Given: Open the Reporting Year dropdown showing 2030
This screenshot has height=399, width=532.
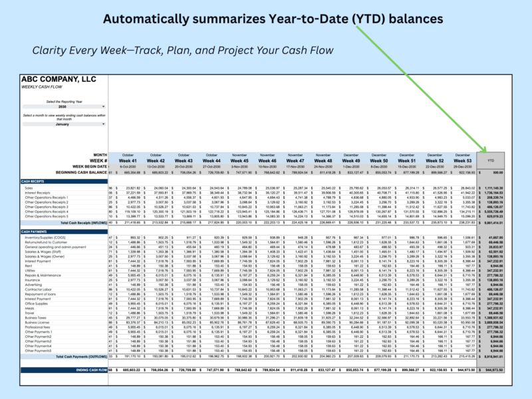Looking at the screenshot, I should pos(64,106).
